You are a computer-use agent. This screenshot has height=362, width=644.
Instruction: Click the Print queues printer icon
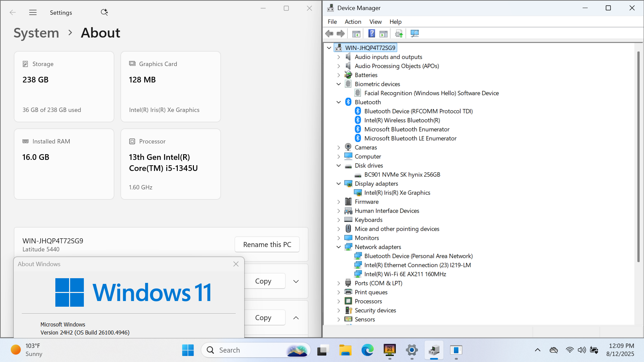tap(348, 292)
